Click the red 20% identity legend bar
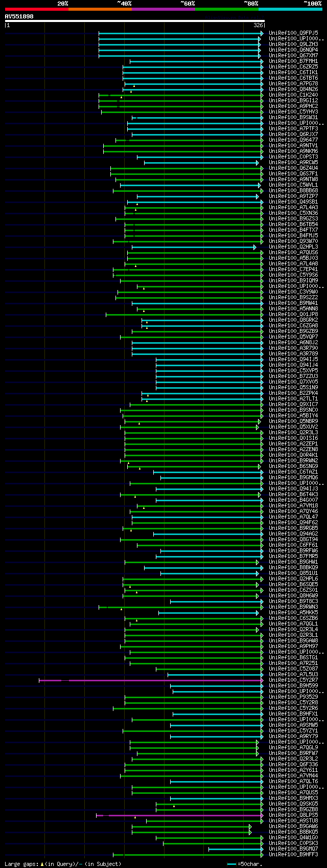327x868 pixels. [37, 9]
